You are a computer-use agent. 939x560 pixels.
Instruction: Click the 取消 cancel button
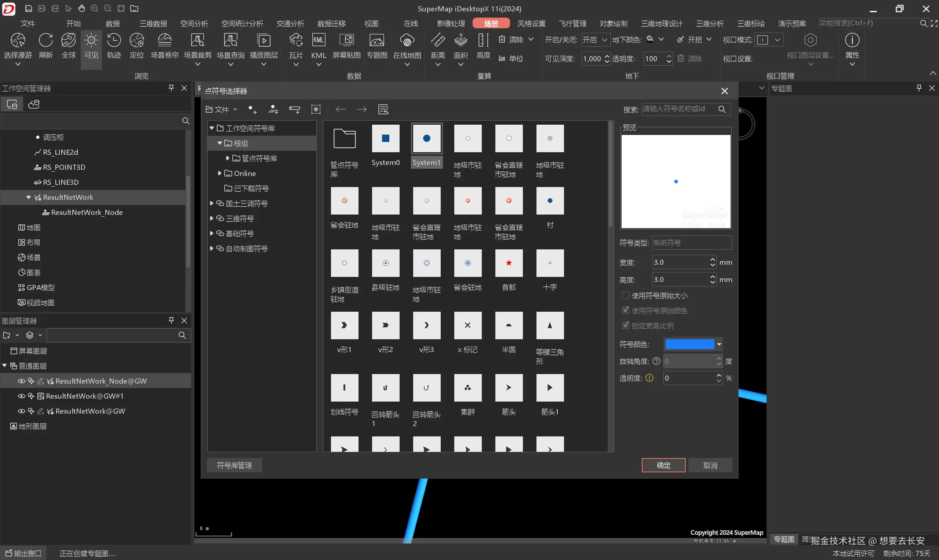tap(710, 465)
